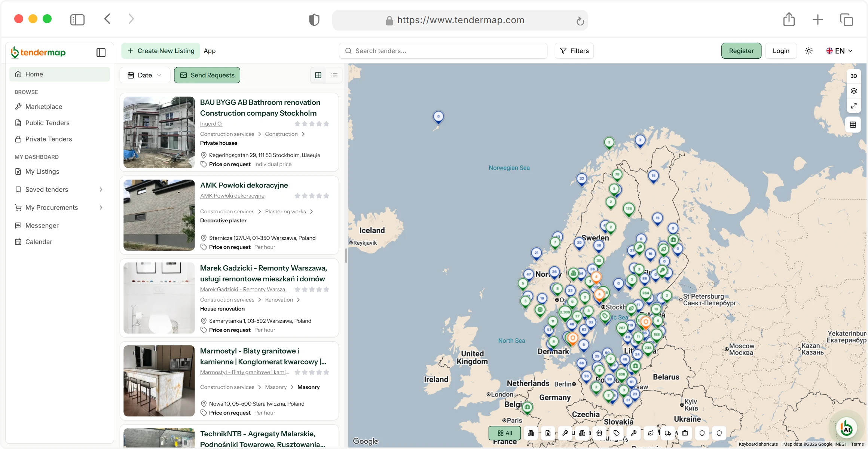This screenshot has width=868, height=449.
Task: Open the AMK Powłoki dekoracyjne company link
Action: 232,196
